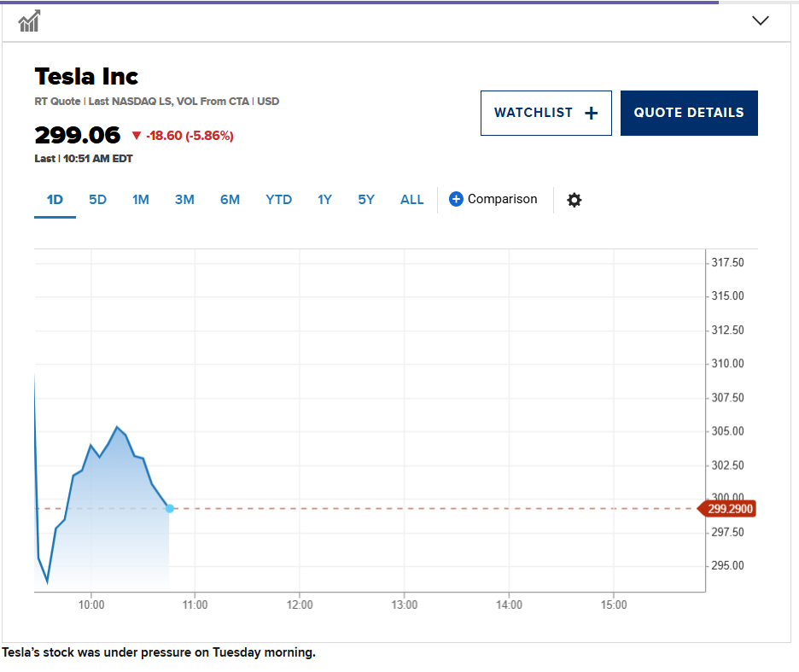Switch to 1Y chart view
Image resolution: width=799 pixels, height=672 pixels.
coord(324,200)
